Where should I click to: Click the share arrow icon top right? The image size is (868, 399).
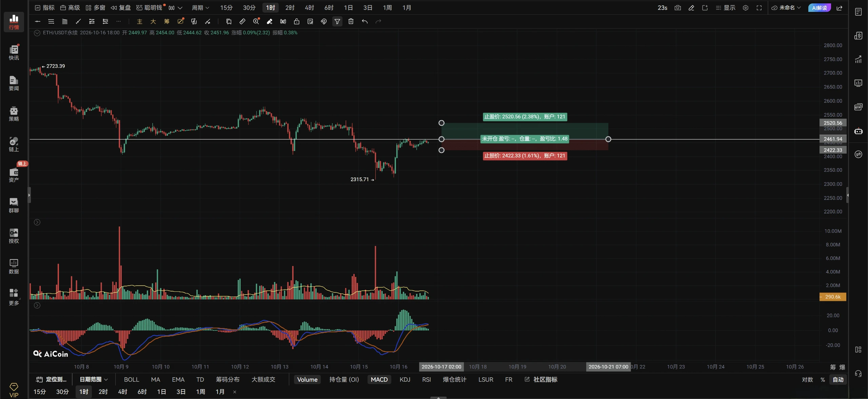click(x=840, y=7)
